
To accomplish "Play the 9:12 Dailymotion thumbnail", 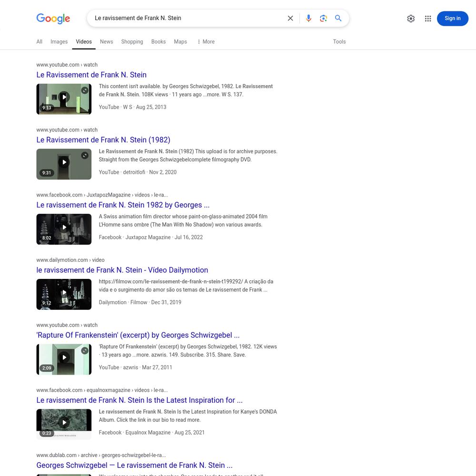I will click(x=64, y=294).
